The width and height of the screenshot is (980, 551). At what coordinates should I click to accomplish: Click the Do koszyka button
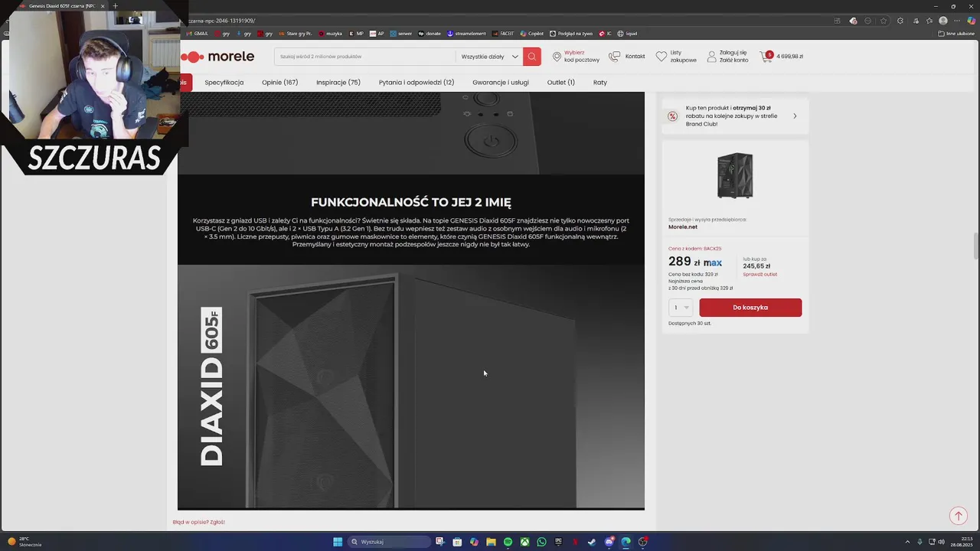click(750, 308)
